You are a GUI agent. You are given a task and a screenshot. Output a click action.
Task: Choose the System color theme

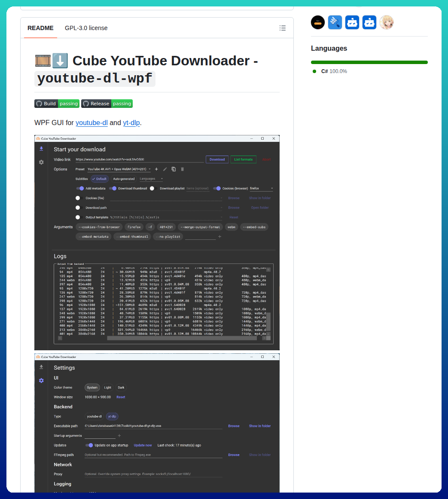[92, 388]
